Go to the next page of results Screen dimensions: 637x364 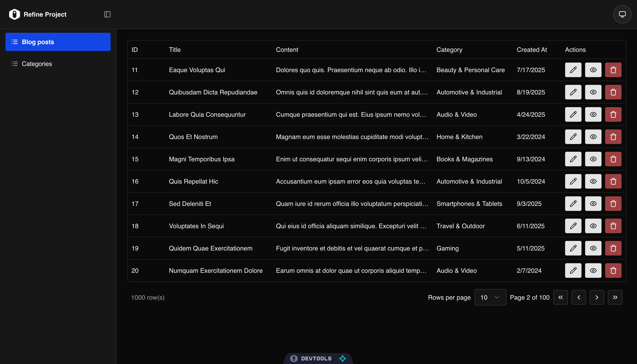coord(597,297)
